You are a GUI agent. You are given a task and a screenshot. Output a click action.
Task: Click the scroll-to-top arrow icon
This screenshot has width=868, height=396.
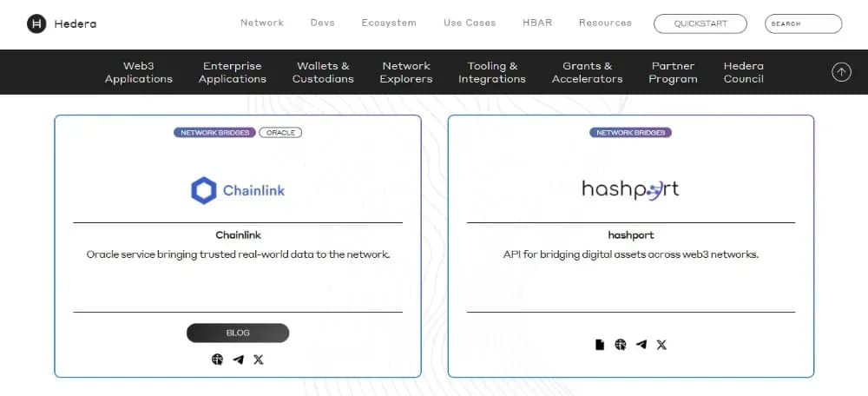click(841, 72)
